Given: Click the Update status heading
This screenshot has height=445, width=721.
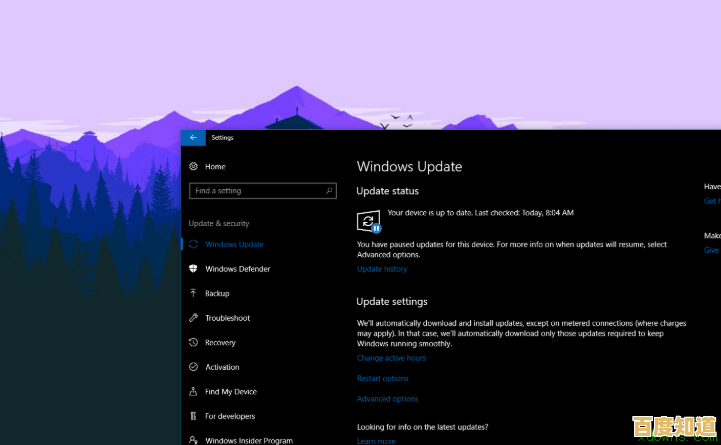Looking at the screenshot, I should point(388,191).
